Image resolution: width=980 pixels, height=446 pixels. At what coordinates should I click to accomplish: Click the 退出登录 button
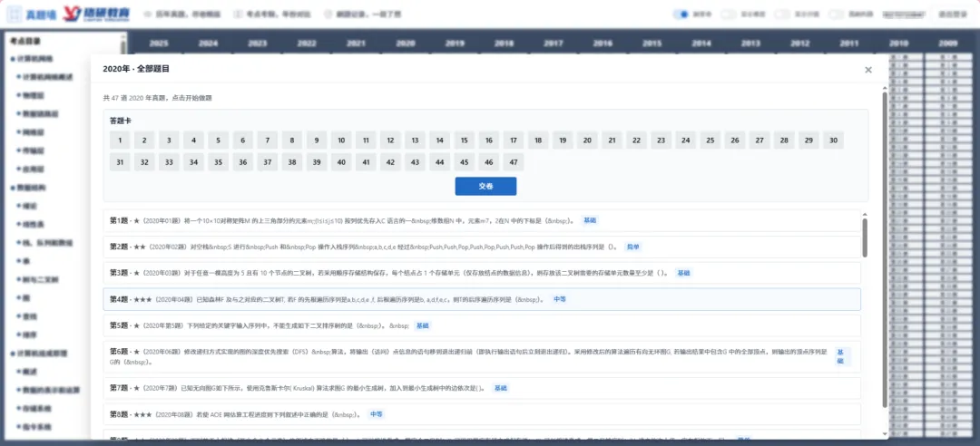(952, 14)
